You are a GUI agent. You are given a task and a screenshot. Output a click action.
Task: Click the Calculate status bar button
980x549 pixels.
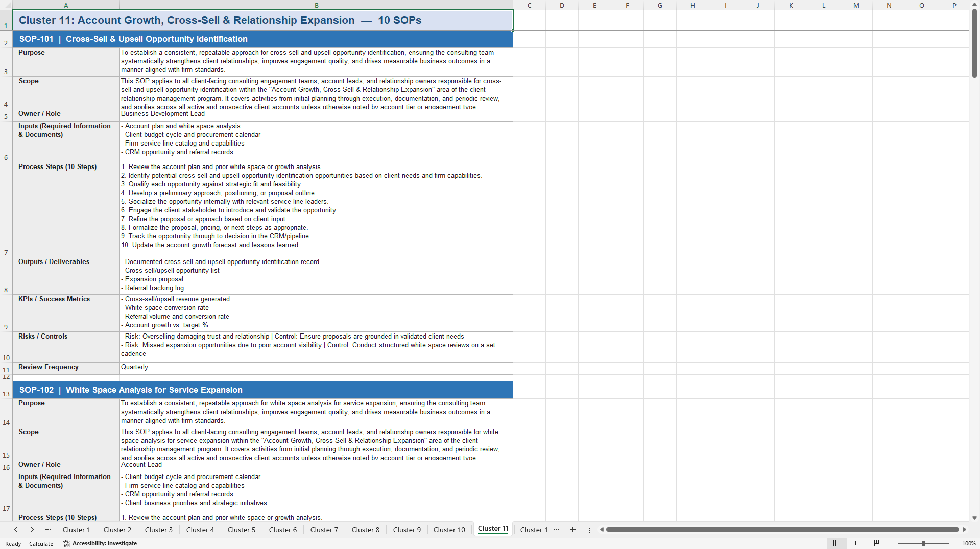click(x=41, y=543)
